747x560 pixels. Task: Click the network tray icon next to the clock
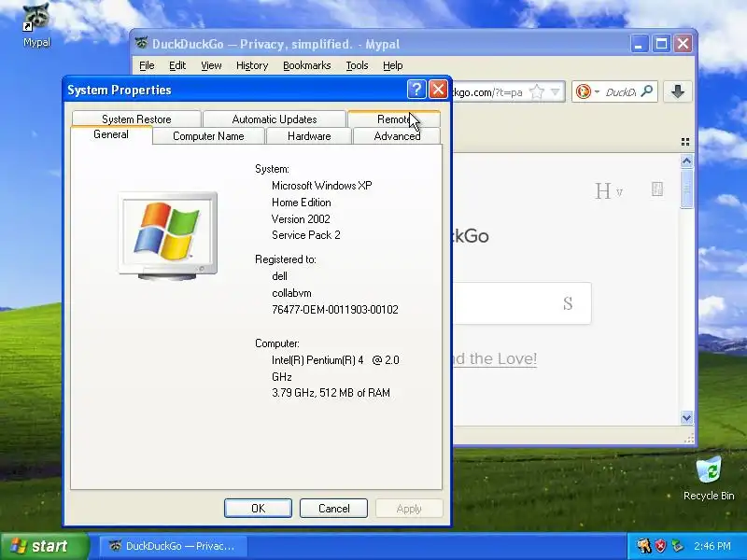[x=677, y=546]
